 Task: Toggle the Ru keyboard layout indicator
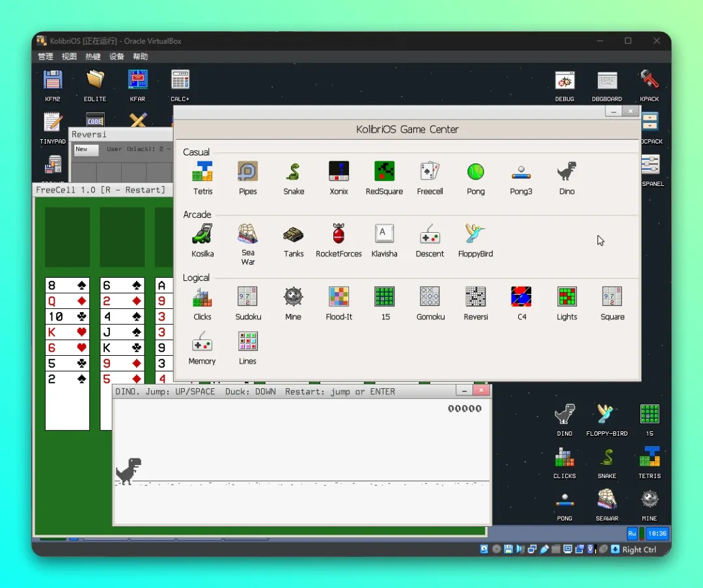pyautogui.click(x=631, y=533)
